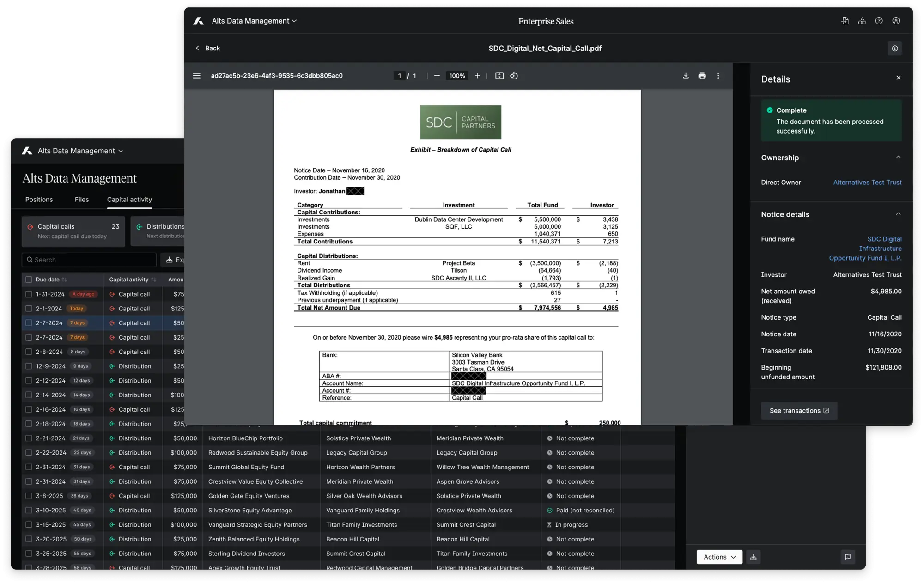
Task: Click the download icon beside Actions button
Action: pos(754,557)
